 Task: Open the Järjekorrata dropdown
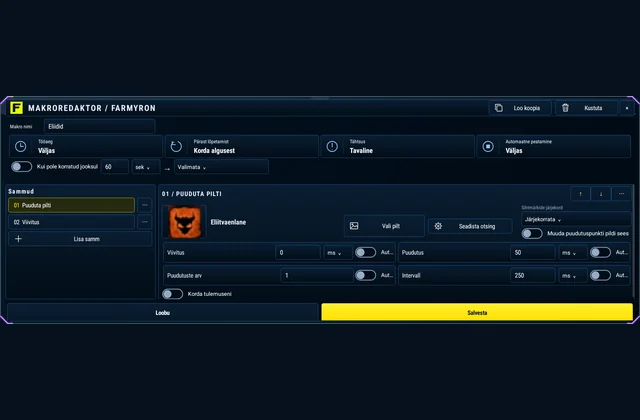coord(576,220)
